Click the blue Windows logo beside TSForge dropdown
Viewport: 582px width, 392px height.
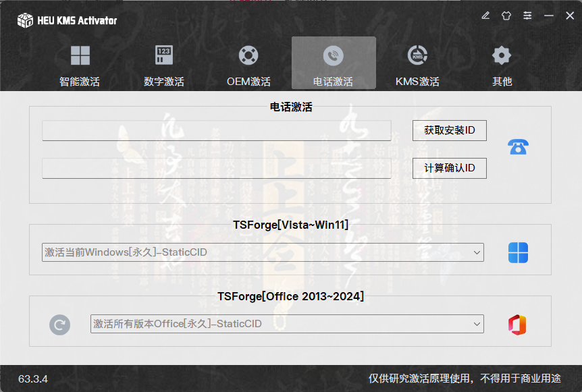517,252
